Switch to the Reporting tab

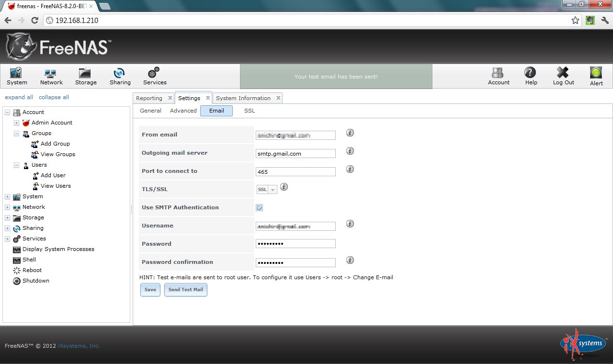point(149,98)
